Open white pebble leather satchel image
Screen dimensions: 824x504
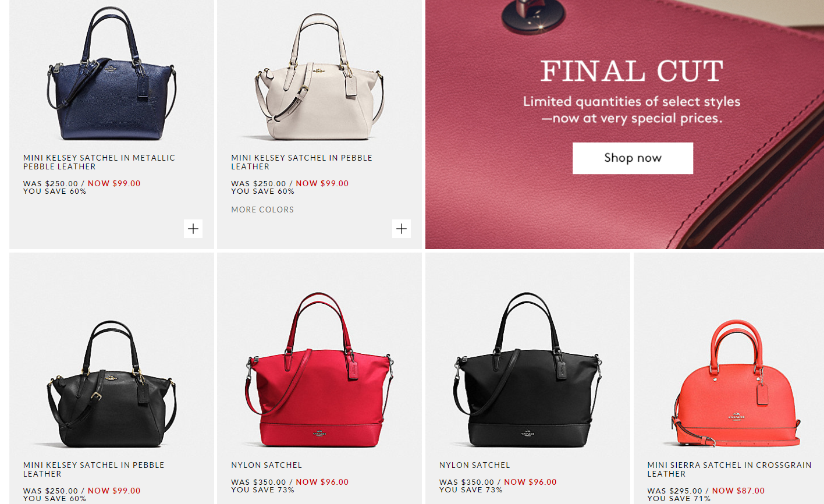click(319, 77)
